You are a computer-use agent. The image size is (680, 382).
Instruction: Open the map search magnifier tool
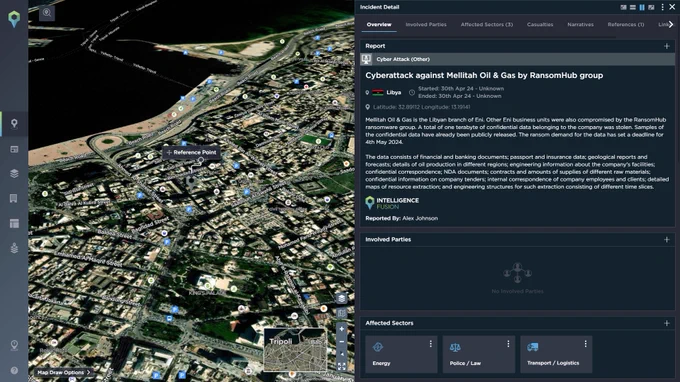pos(47,13)
